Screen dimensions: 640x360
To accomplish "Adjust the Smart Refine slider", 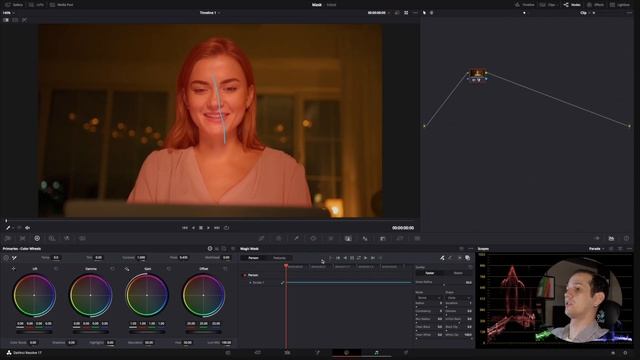I will [x=444, y=285].
